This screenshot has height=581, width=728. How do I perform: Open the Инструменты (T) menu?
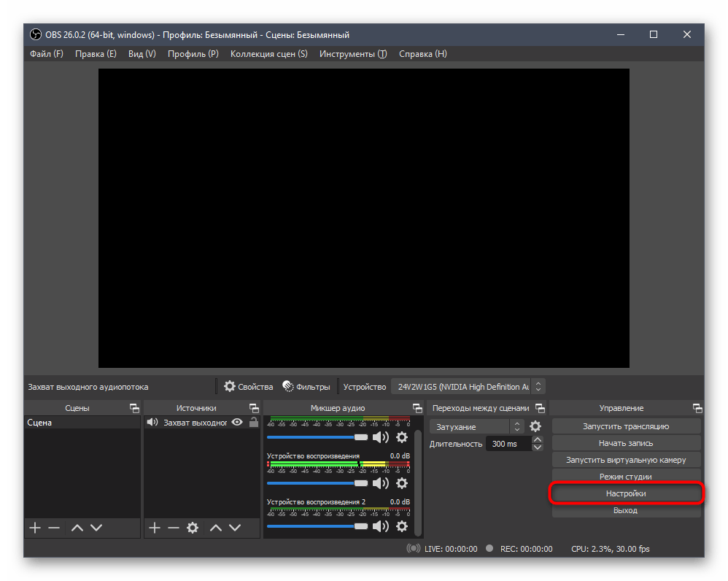(352, 54)
